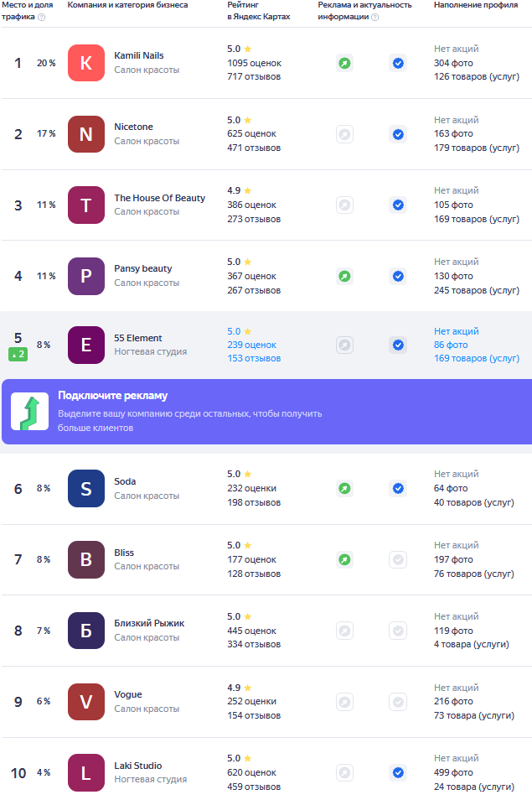Click the gray advertising icon for The House Of Beauty

[344, 205]
